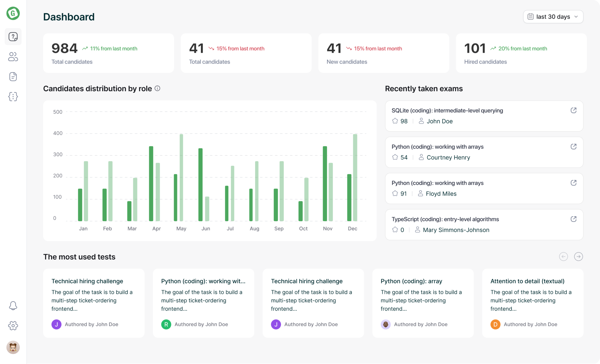Viewport: 600px width, 364px height.
Task: Star Mary Simmons-Johnson's TypeScript exam
Action: 395,230
